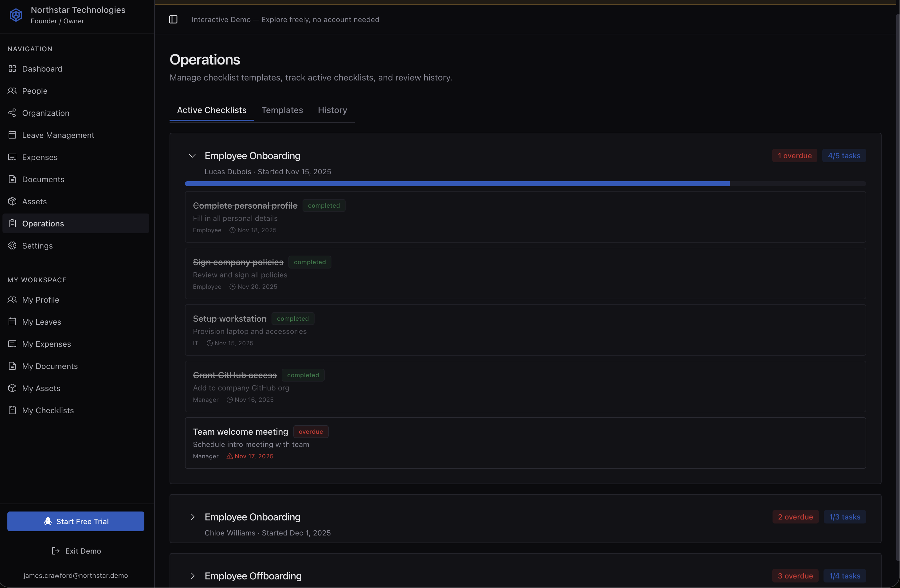Click the Settings gear icon
This screenshot has width=900, height=588.
tap(12, 246)
